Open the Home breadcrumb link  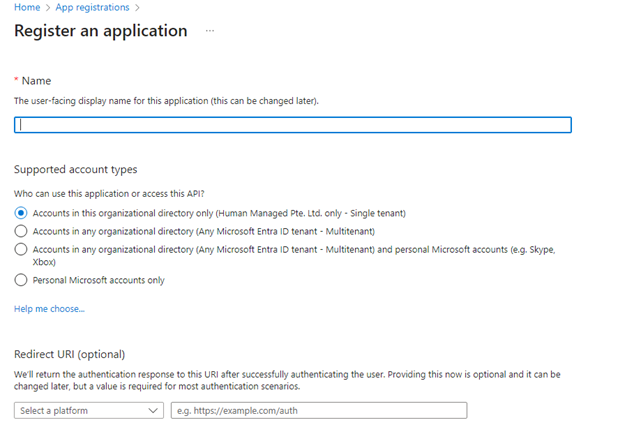27,7
